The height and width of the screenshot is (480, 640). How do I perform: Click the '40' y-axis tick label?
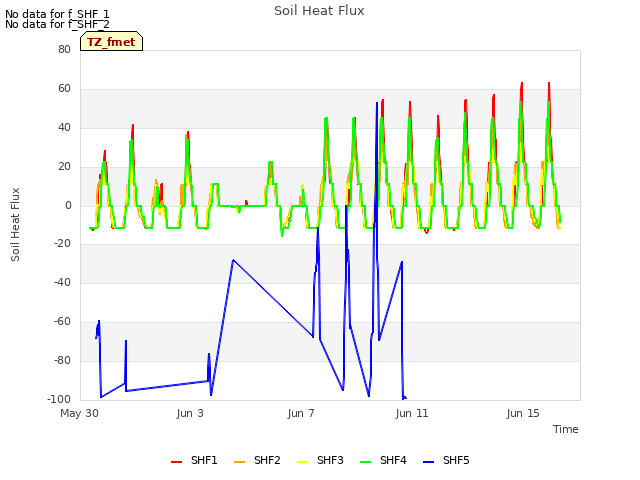pyautogui.click(x=64, y=127)
